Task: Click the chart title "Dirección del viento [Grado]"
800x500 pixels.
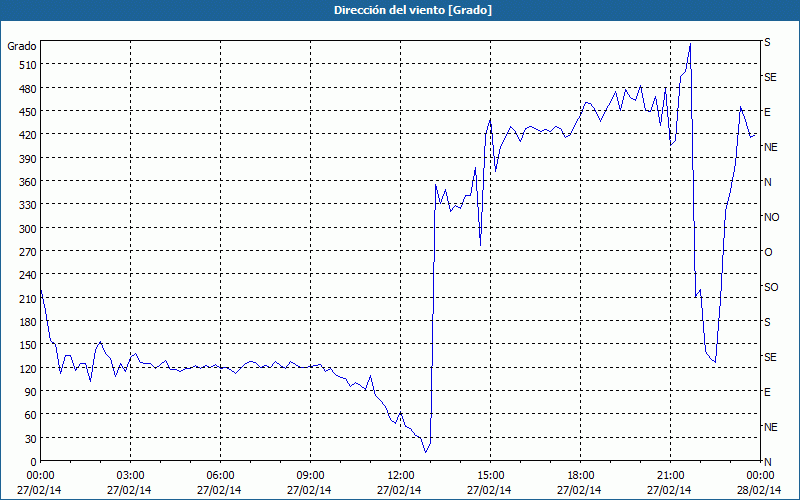Action: pyautogui.click(x=413, y=10)
